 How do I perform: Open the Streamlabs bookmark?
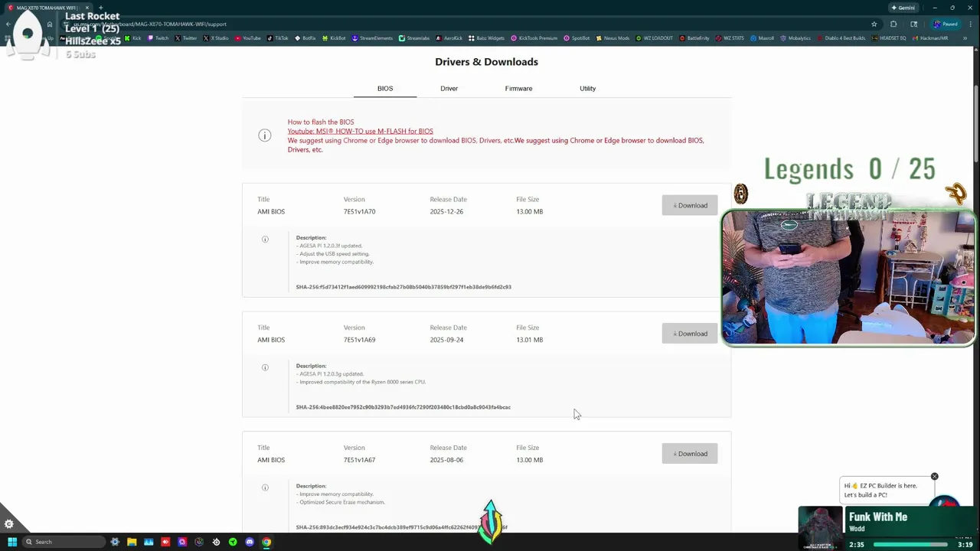pyautogui.click(x=414, y=37)
